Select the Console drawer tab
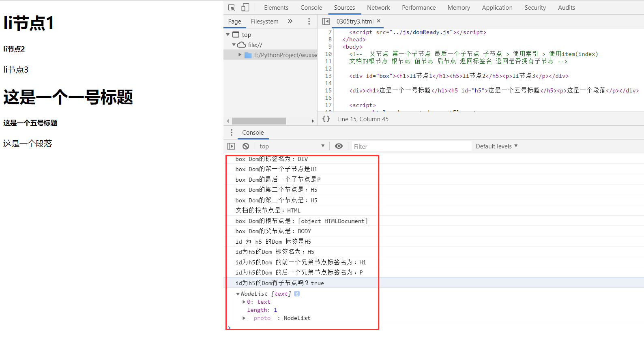 [x=253, y=133]
